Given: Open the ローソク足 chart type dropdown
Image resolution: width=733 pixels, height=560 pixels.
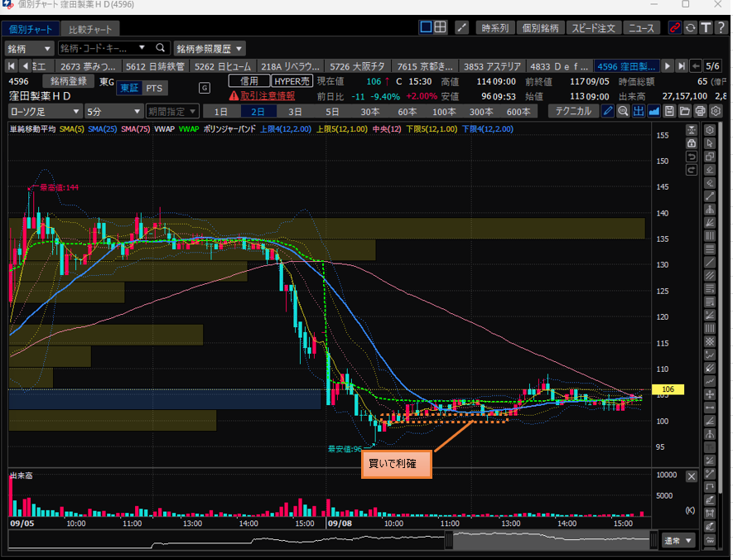Looking at the screenshot, I should click(x=46, y=111).
